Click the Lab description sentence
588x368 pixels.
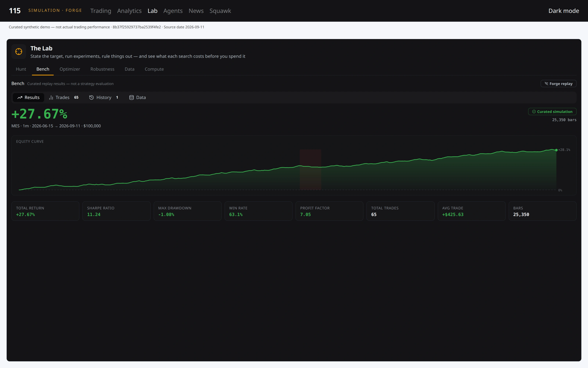138,56
